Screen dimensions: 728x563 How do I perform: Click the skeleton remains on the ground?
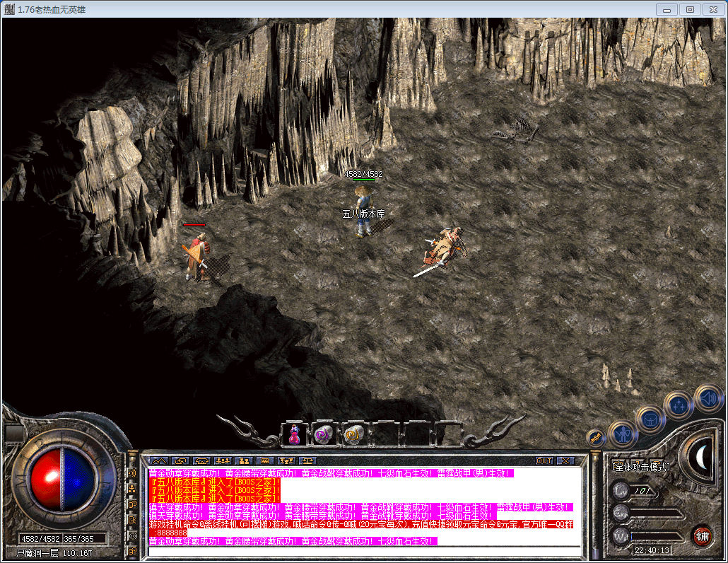[x=517, y=129]
